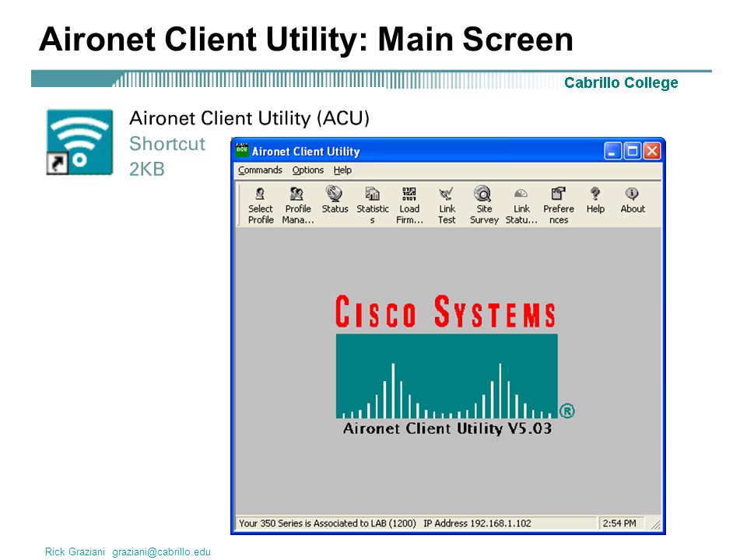Click the window resize grip in status bar
This screenshot has width=747, height=560.
click(656, 524)
